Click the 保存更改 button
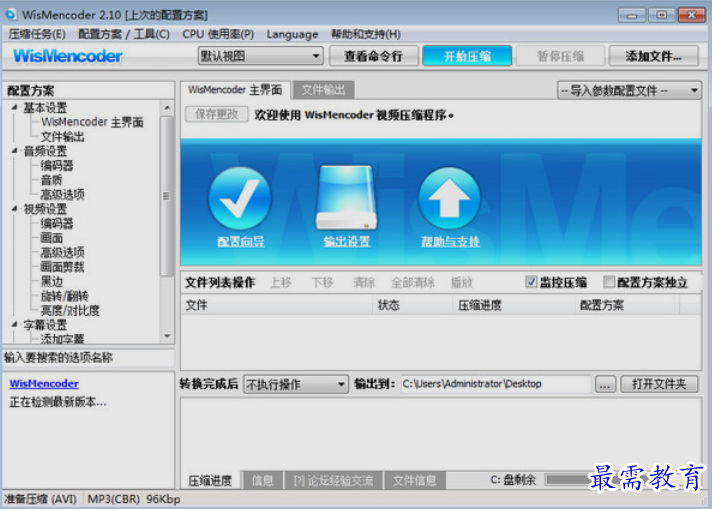The image size is (712, 509). click(217, 114)
